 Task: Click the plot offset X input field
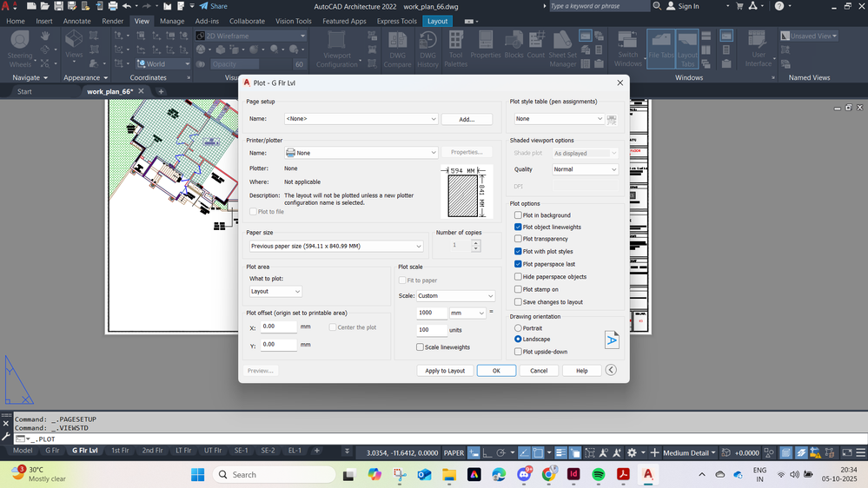tap(279, 327)
